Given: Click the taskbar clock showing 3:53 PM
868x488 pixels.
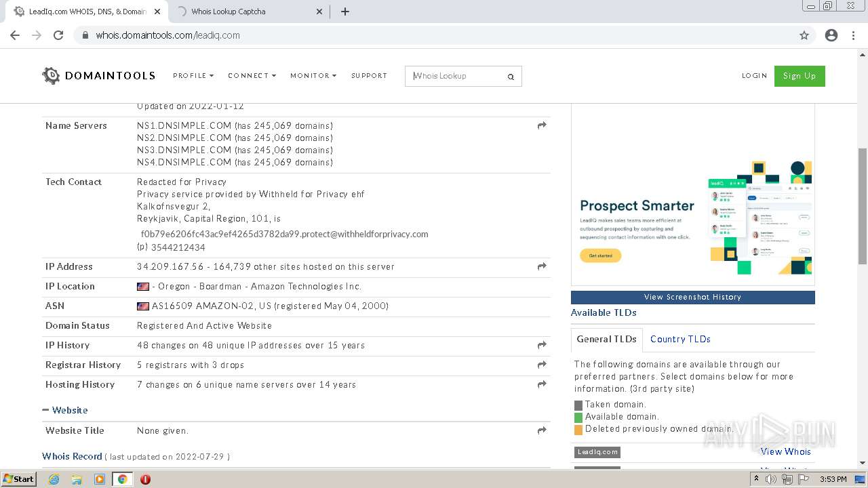Looking at the screenshot, I should coord(833,479).
